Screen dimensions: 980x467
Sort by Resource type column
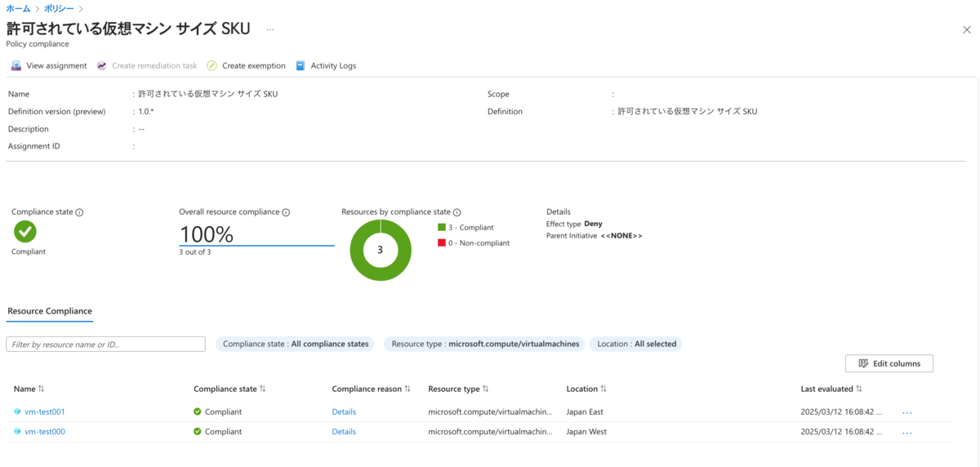point(458,389)
